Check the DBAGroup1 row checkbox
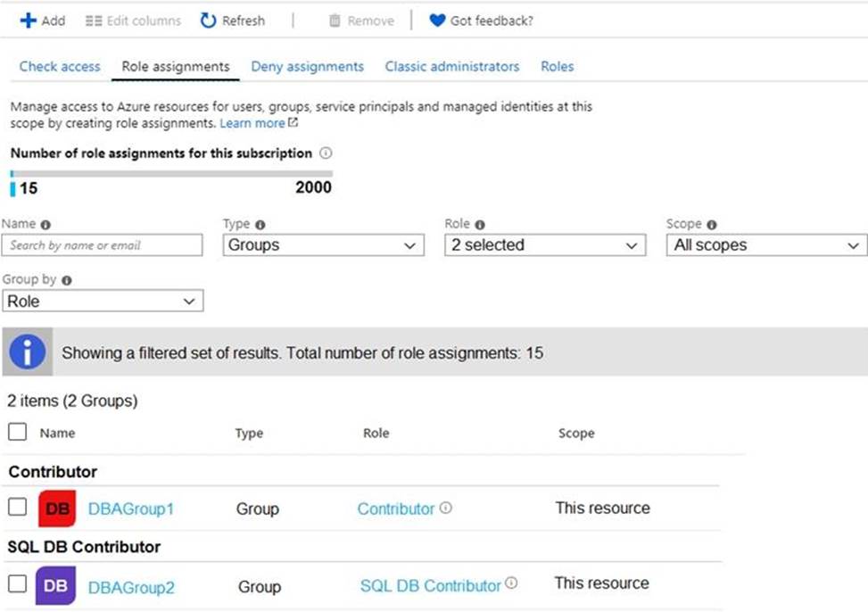 (x=17, y=507)
